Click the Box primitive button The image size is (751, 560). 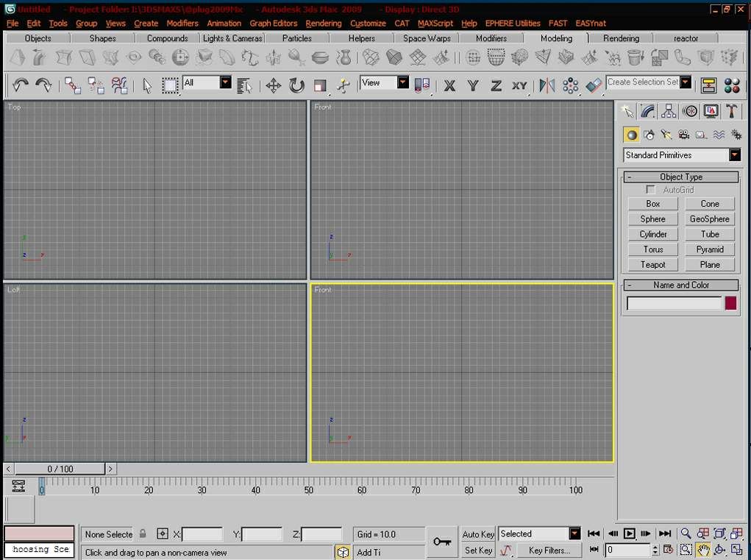pos(653,204)
